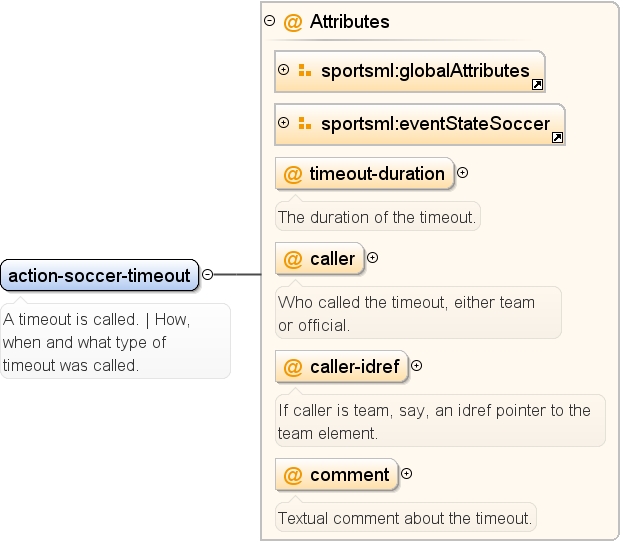Select the caller-idref attribute node
Image resolution: width=637 pixels, height=542 pixels.
tap(342, 366)
